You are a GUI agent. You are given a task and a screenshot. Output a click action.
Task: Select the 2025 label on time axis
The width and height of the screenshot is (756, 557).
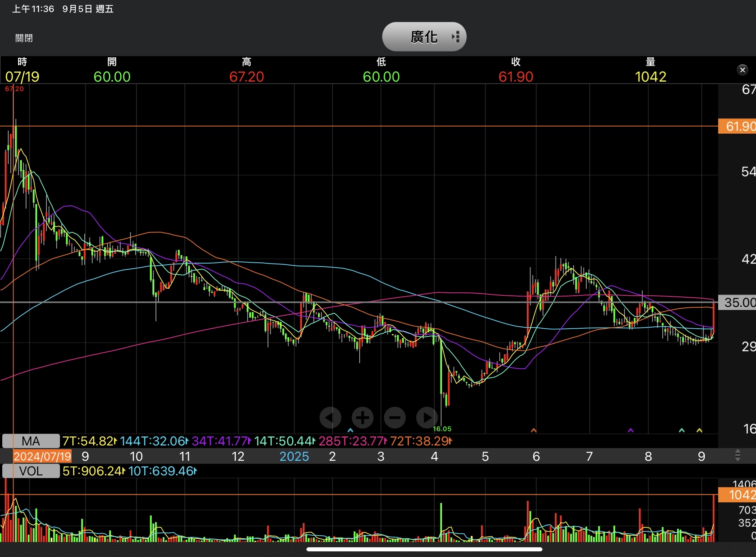tap(294, 456)
